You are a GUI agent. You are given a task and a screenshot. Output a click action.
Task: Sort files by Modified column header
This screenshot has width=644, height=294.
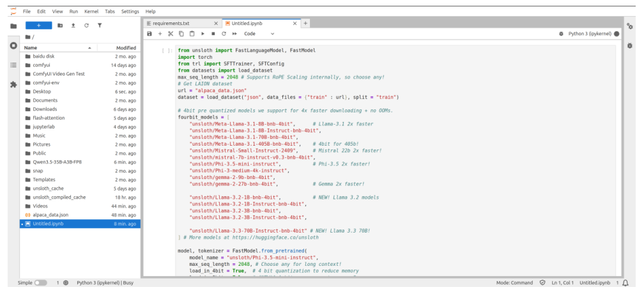[119, 48]
